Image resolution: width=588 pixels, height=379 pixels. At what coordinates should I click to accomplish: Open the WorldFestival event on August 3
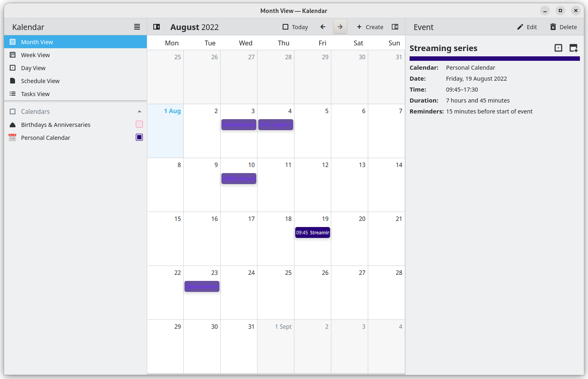point(239,124)
